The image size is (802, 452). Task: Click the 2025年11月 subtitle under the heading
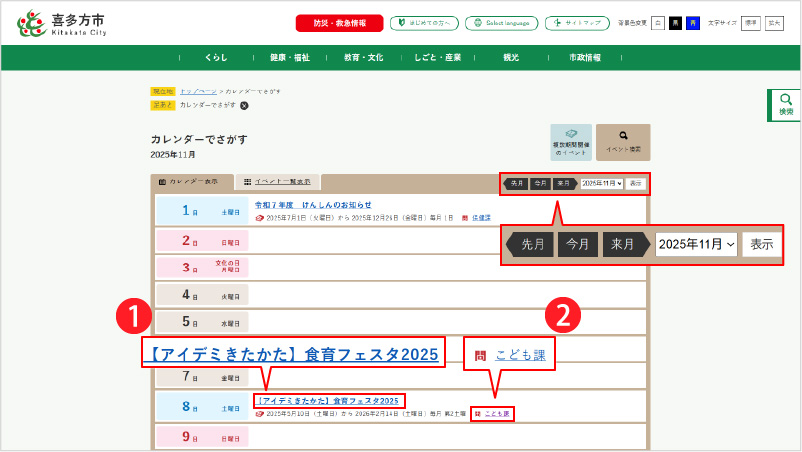[x=173, y=154]
